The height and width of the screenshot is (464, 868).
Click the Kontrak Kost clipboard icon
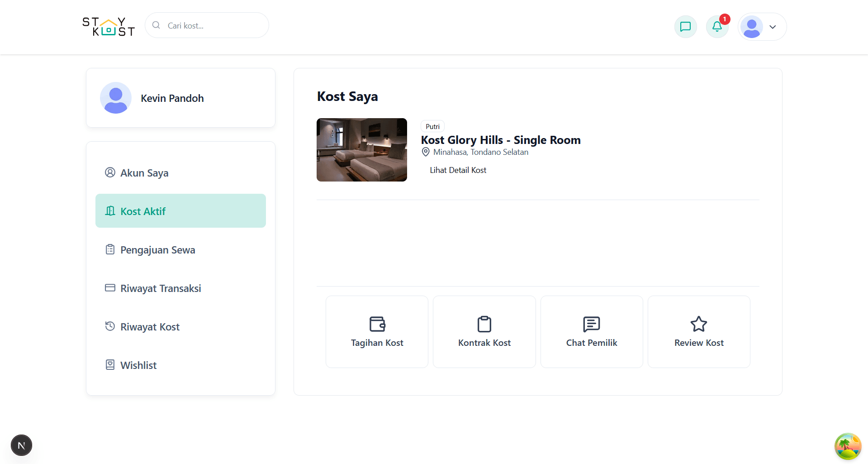point(484,324)
